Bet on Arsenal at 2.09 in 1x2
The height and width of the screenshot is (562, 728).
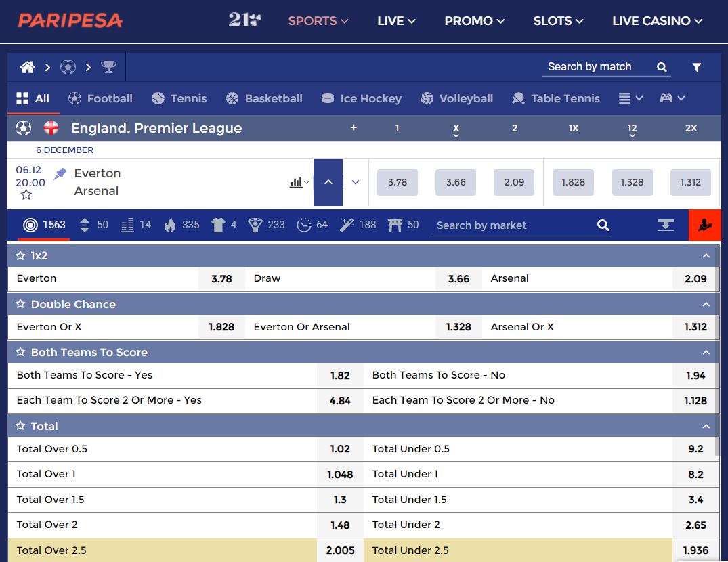pos(695,279)
